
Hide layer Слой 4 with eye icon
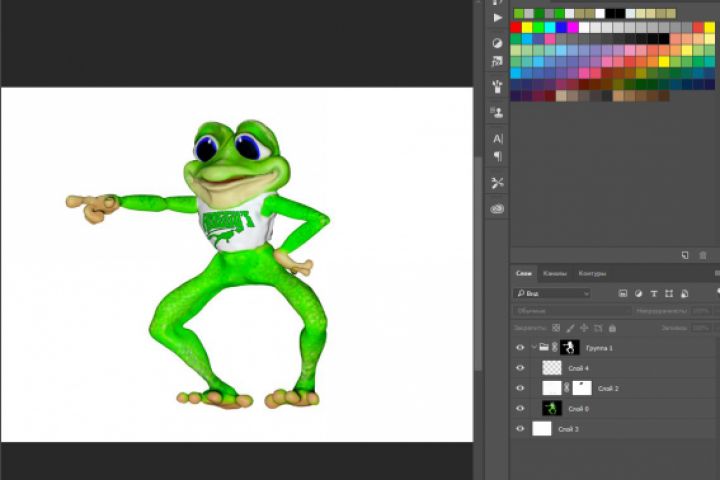pyautogui.click(x=520, y=368)
